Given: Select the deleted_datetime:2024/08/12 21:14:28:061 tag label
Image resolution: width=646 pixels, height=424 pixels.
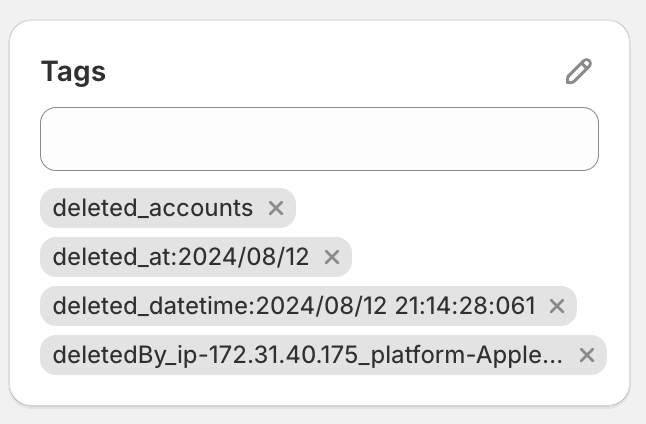Looking at the screenshot, I should coord(294,306).
